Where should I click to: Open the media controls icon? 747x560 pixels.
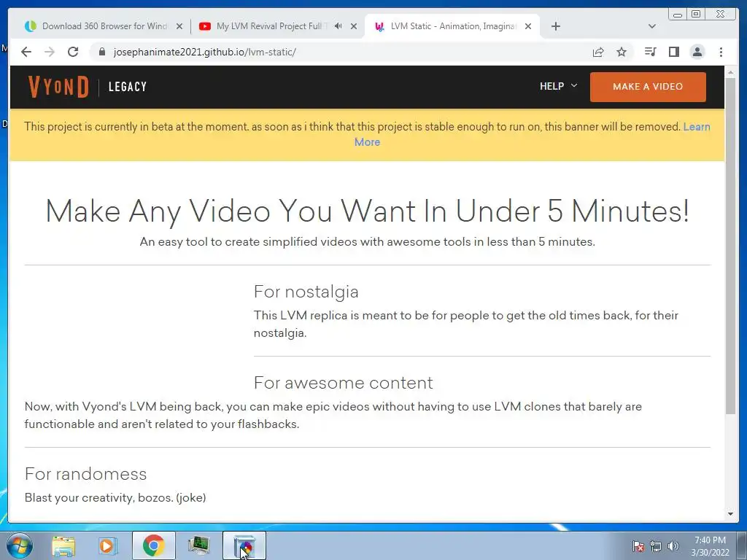(x=650, y=52)
